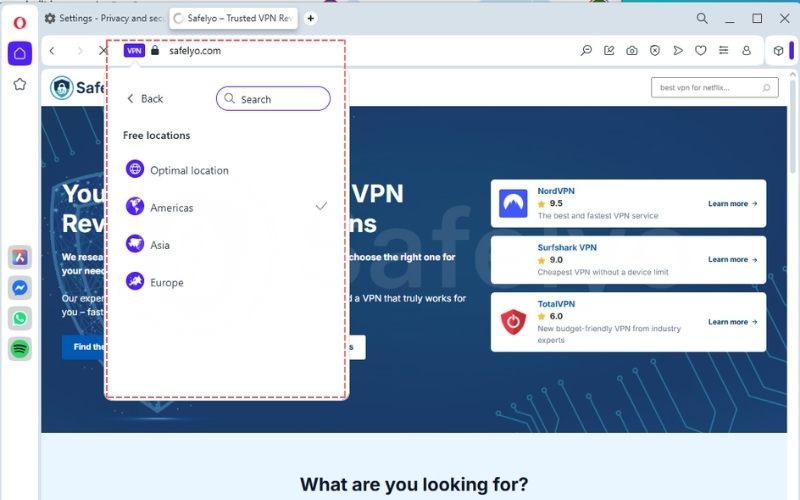The width and height of the screenshot is (800, 500).
Task: Open the Aria AI sidebar icon
Action: coord(20,257)
